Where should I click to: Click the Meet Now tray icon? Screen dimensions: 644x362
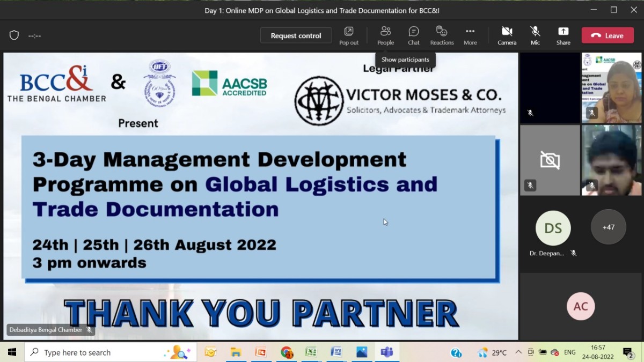pos(531,352)
